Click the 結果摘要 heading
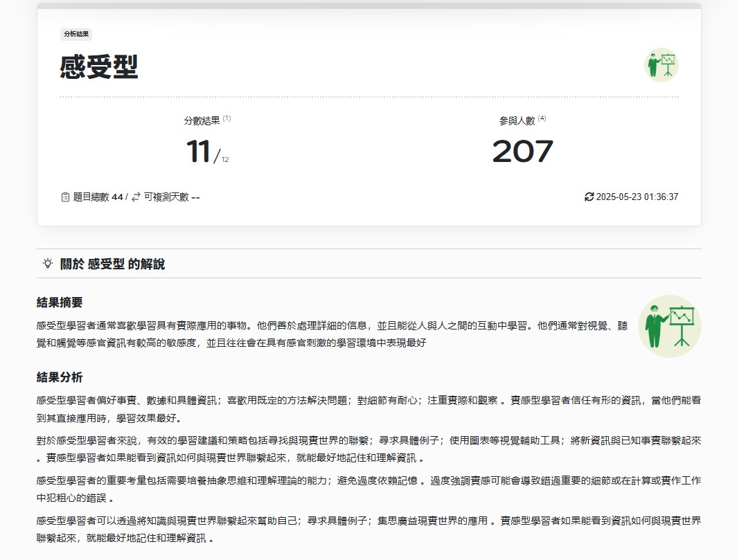Screen dimensions: 737x560 (x=60, y=302)
